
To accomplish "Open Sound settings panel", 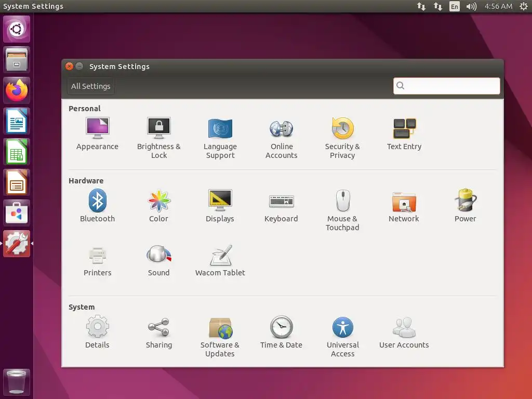I will click(159, 261).
